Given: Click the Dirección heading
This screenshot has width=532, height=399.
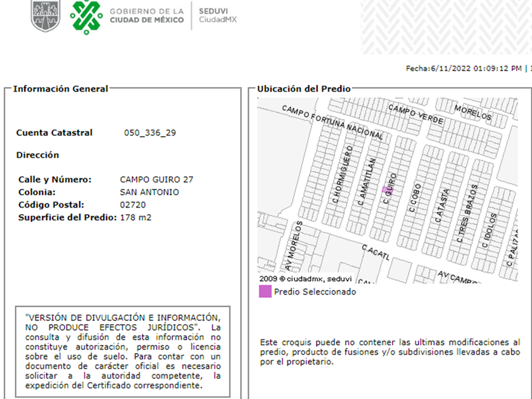Looking at the screenshot, I should click(37, 155).
